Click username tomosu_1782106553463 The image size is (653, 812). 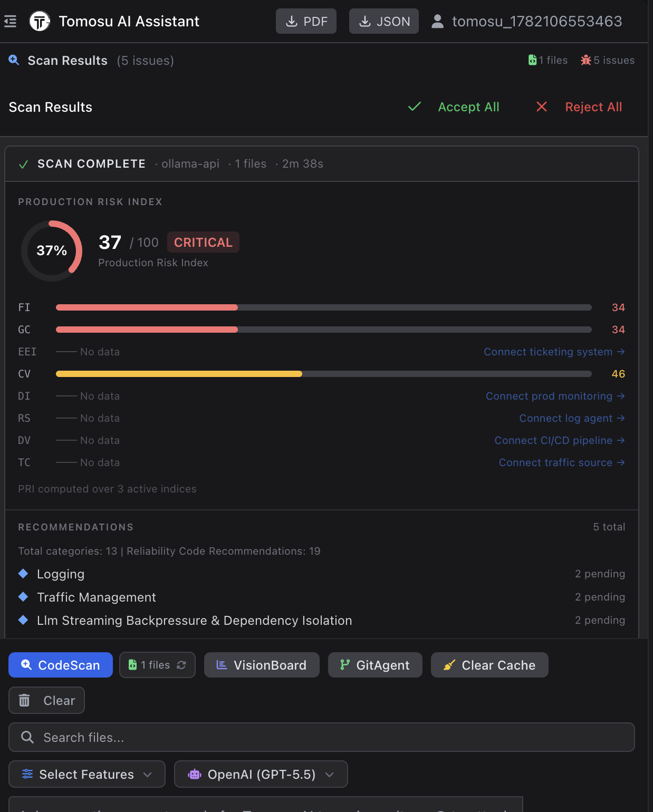pyautogui.click(x=537, y=21)
